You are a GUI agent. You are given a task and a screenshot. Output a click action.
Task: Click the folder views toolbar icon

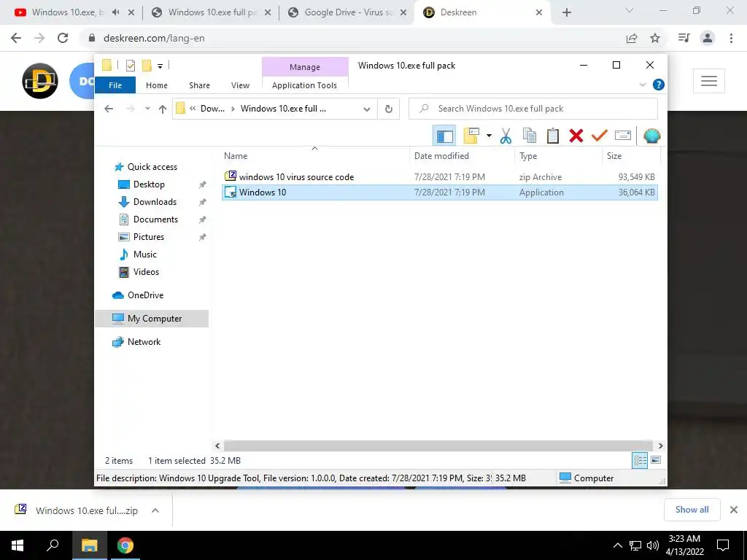tap(471, 136)
